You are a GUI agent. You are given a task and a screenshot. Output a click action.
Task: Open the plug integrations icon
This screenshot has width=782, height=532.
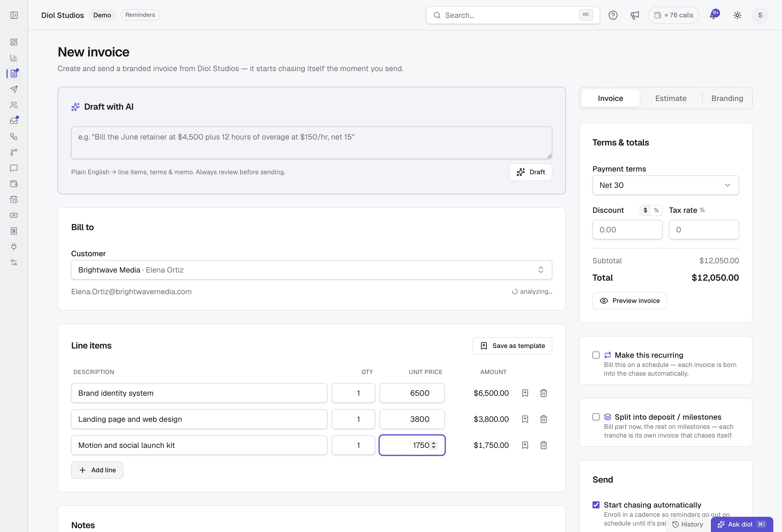click(14, 246)
